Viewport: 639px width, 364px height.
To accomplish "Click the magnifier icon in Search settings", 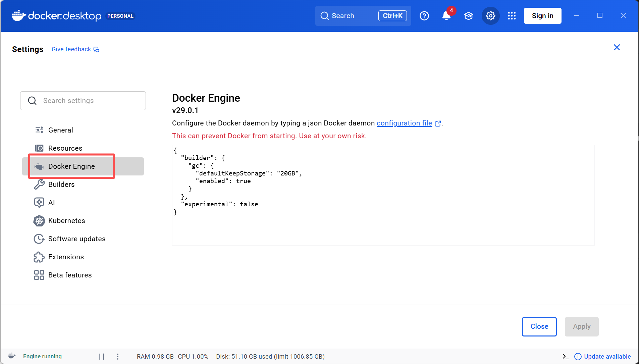I will coord(32,101).
